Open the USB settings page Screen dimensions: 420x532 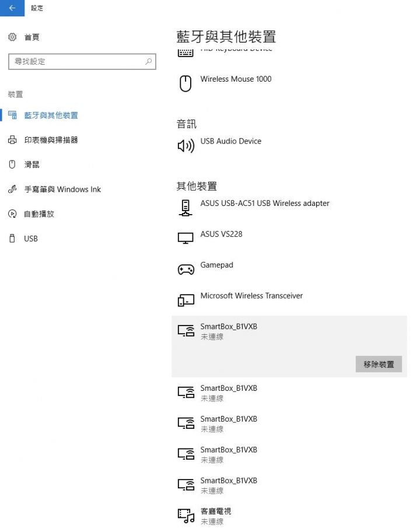click(x=30, y=239)
